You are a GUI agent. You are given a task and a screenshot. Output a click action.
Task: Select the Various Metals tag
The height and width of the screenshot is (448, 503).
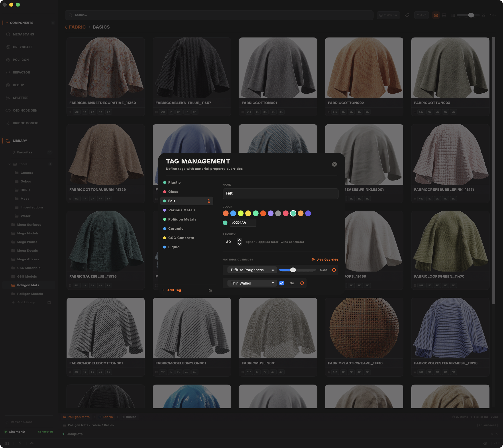coord(182,210)
